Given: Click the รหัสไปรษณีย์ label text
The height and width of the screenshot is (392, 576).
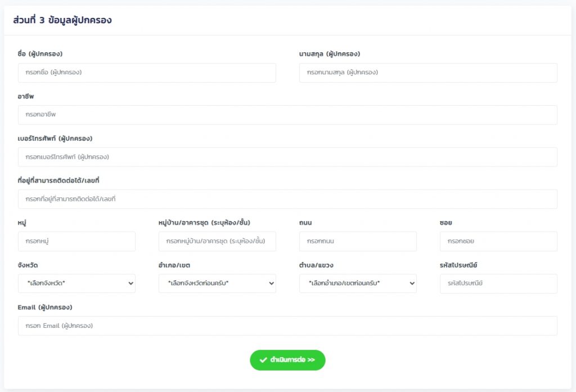Looking at the screenshot, I should click(x=458, y=265).
